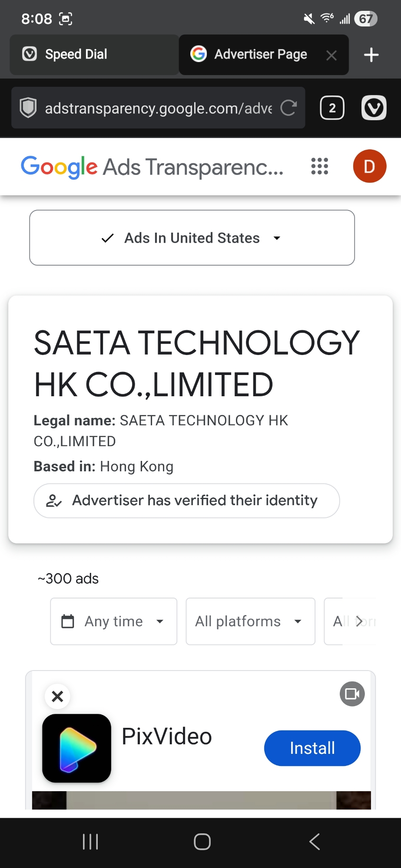This screenshot has height=868, width=401.
Task: Tap the shield tracker-blocking icon in address bar
Action: point(28,108)
